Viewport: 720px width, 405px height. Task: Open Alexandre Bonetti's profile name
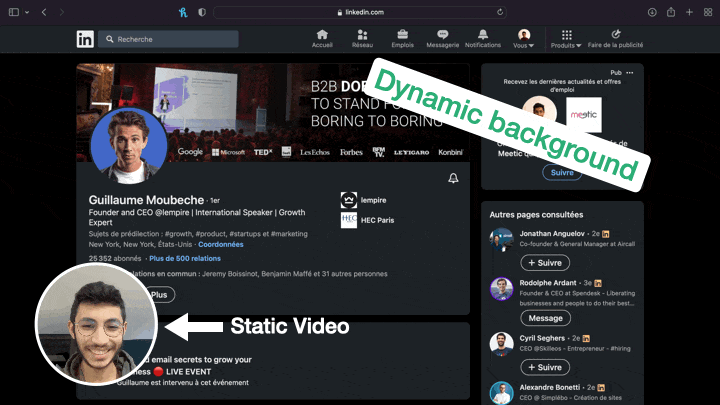pos(550,387)
